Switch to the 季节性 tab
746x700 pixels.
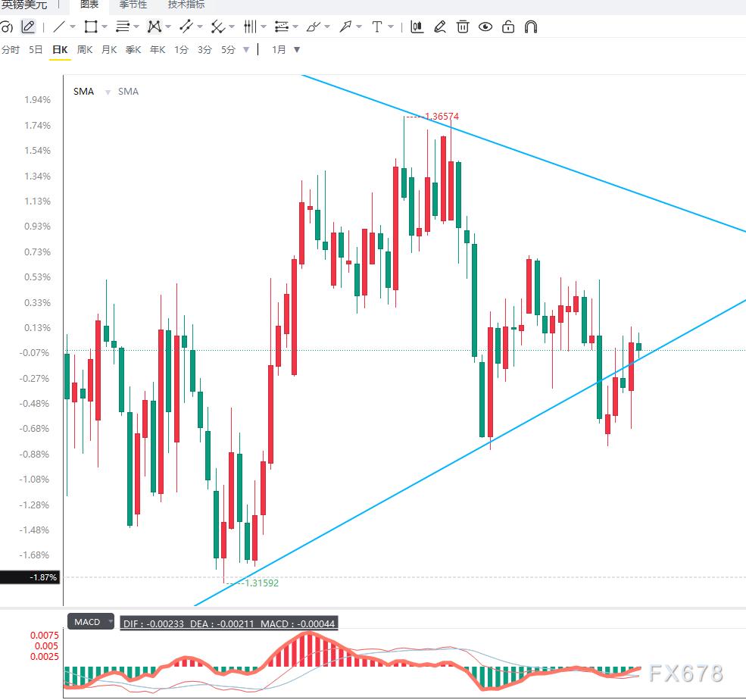pos(133,5)
